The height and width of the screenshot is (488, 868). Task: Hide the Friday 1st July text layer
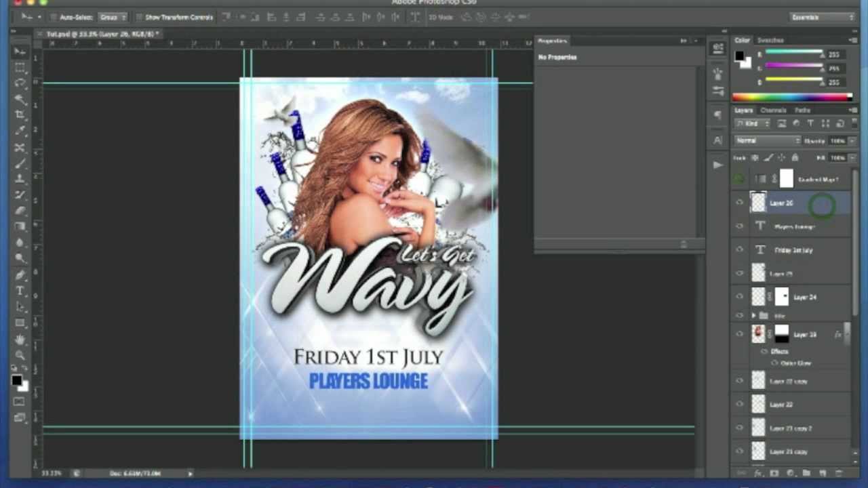pyautogui.click(x=739, y=249)
